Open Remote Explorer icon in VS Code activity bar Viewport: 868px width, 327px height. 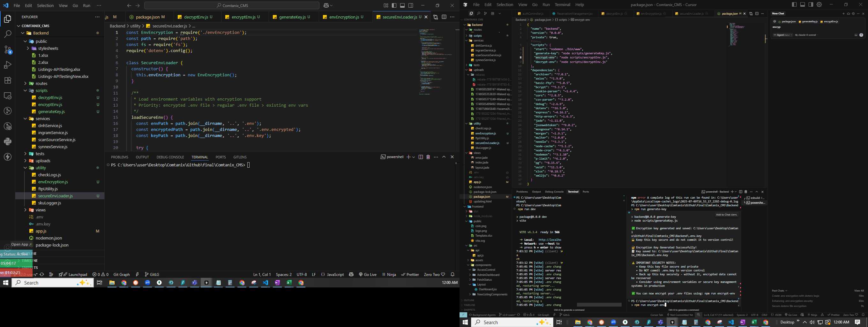(7, 96)
